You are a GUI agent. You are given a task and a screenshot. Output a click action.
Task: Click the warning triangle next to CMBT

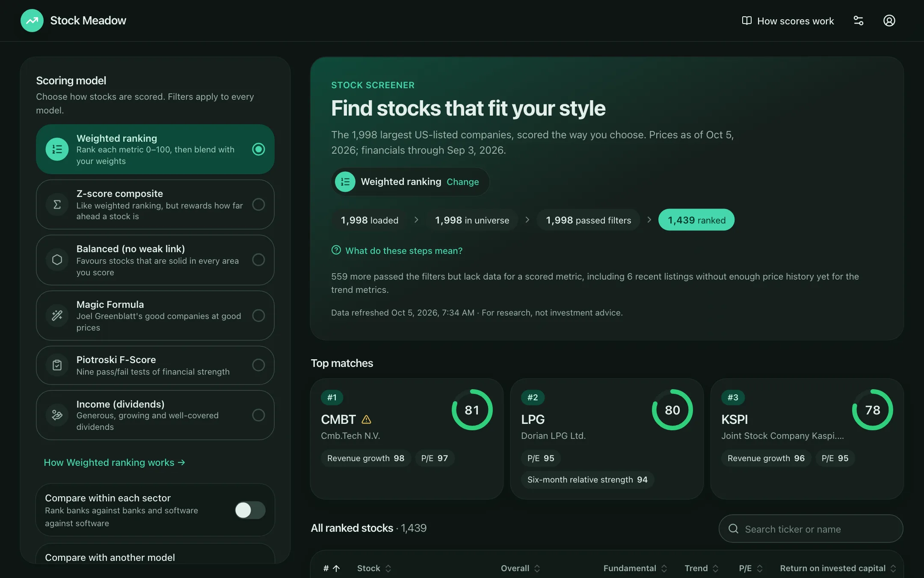[x=366, y=420]
